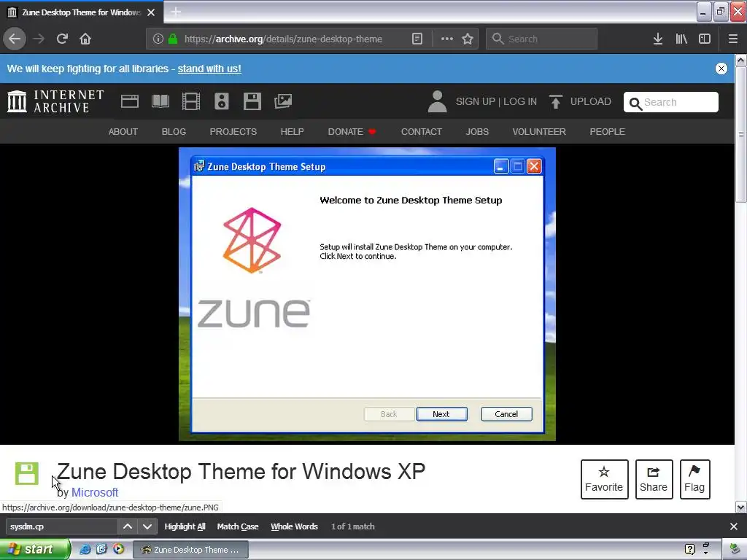Open Firefox downloads arrow icon

click(x=658, y=39)
